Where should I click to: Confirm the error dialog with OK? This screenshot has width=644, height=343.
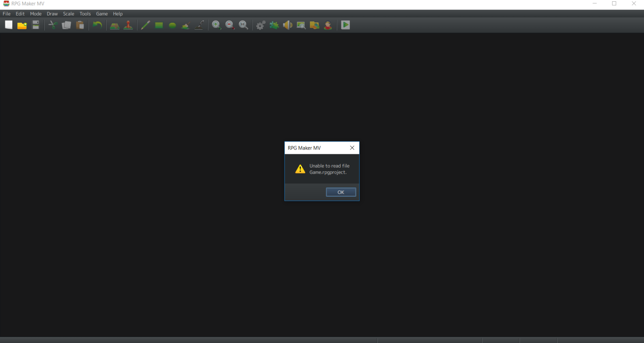click(x=341, y=192)
